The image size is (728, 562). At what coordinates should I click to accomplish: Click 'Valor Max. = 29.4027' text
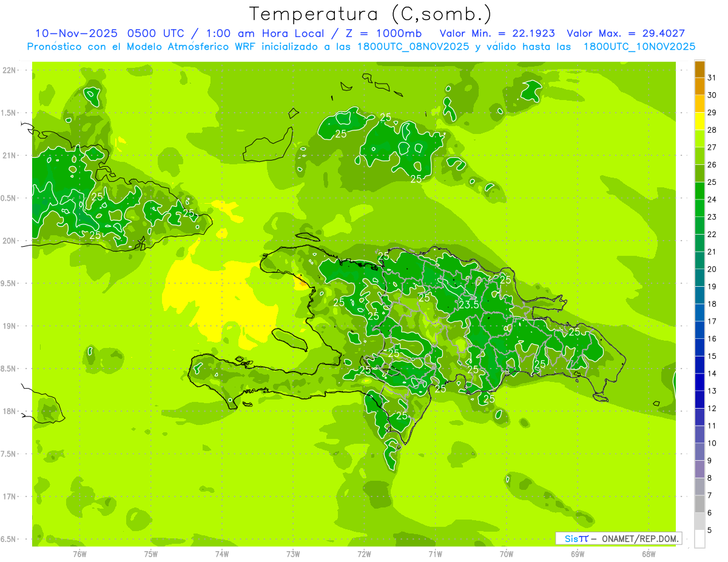[625, 33]
